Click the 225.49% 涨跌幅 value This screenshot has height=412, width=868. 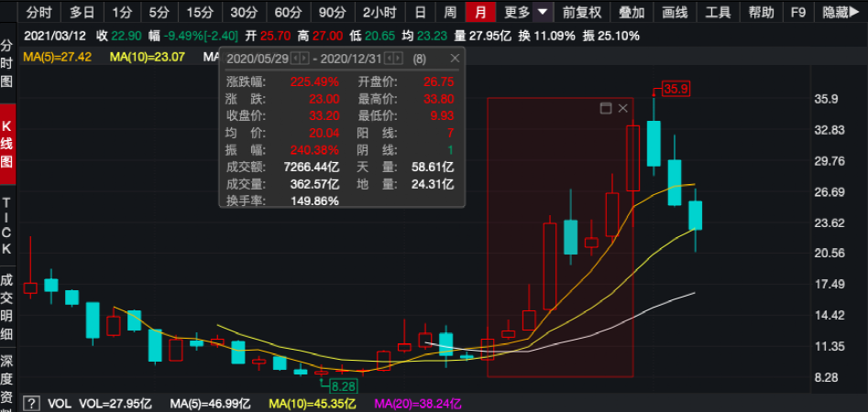click(313, 82)
